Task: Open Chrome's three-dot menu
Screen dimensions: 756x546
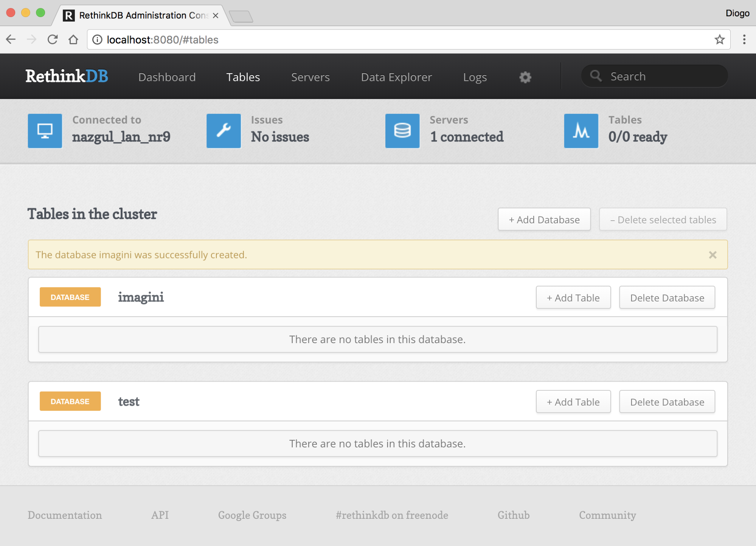Action: (x=744, y=40)
